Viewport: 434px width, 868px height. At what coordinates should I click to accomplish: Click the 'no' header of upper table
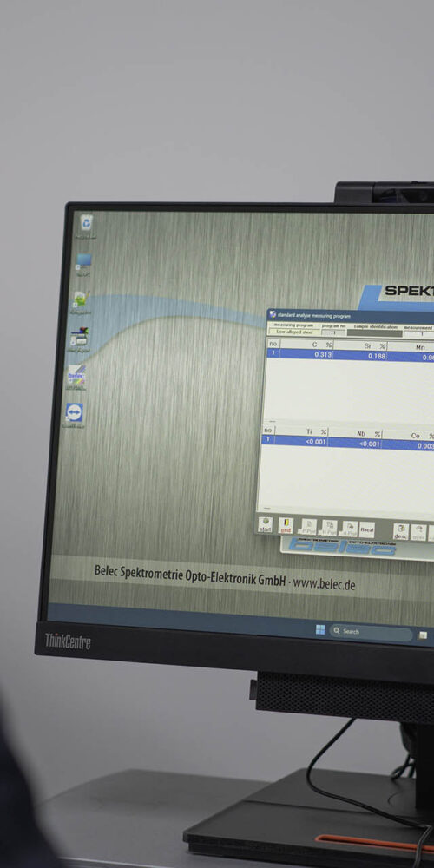pos(273,344)
